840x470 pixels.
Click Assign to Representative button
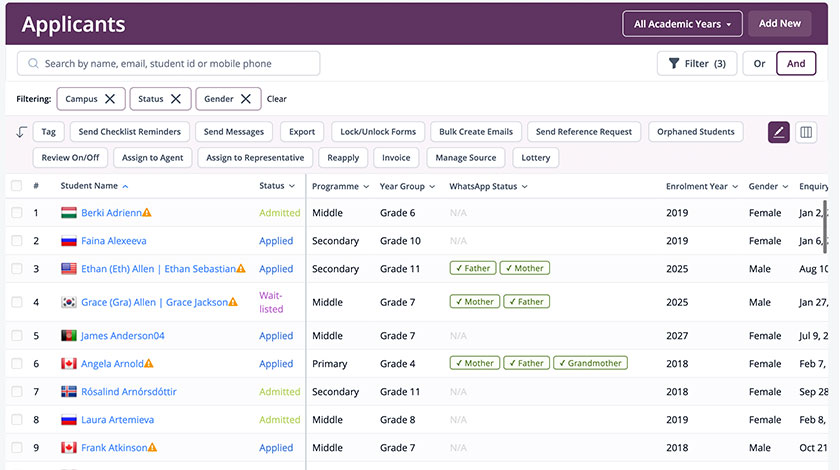[x=255, y=158]
